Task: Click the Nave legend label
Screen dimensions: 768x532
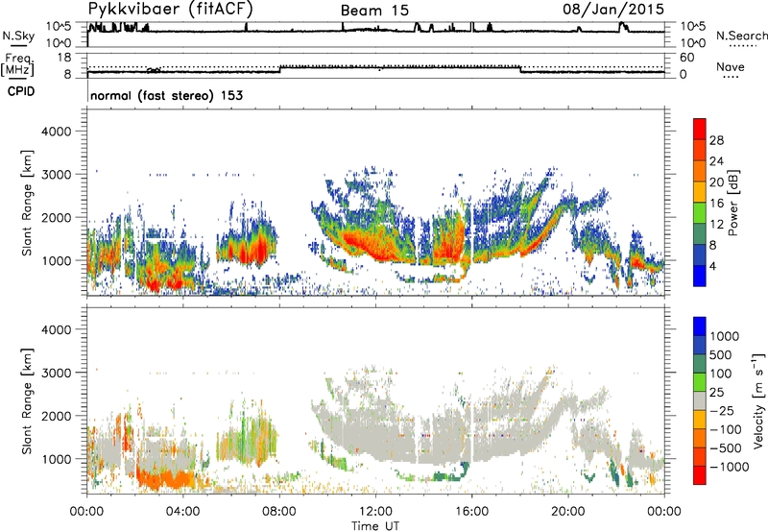Action: (x=731, y=66)
